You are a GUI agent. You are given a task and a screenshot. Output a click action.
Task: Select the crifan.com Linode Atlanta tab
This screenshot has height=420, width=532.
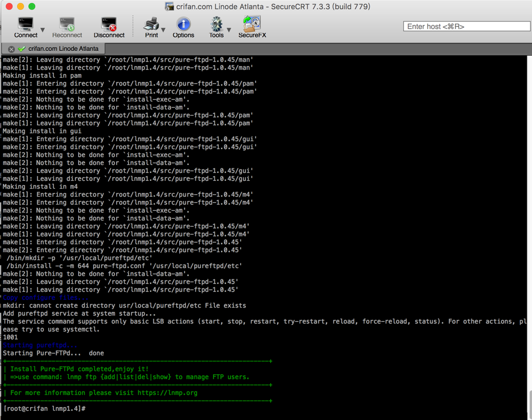pyautogui.click(x=63, y=49)
